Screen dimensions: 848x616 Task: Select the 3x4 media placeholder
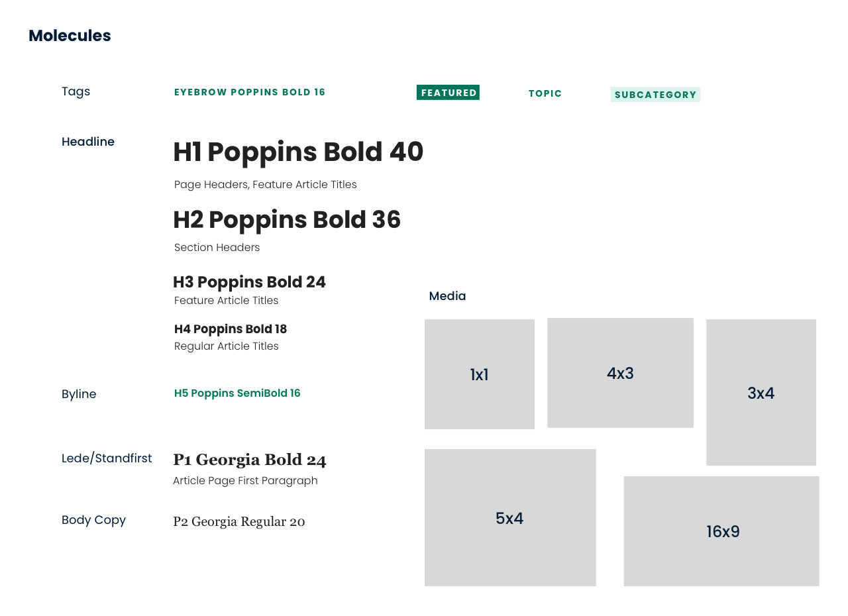(x=761, y=393)
